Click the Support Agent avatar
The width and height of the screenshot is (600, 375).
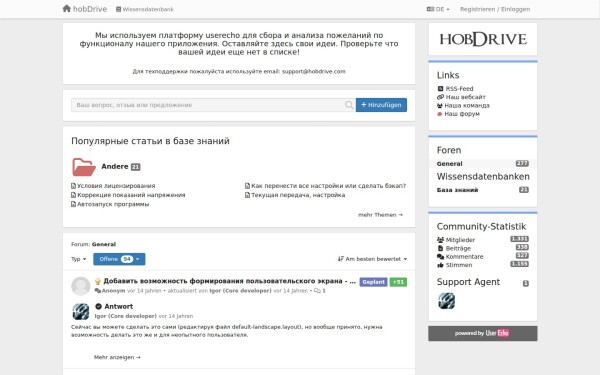pos(447,301)
